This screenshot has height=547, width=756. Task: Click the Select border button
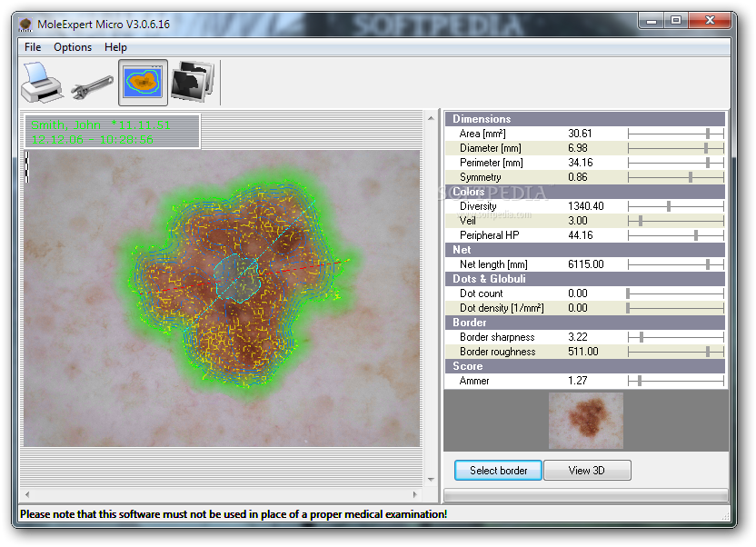coord(498,471)
